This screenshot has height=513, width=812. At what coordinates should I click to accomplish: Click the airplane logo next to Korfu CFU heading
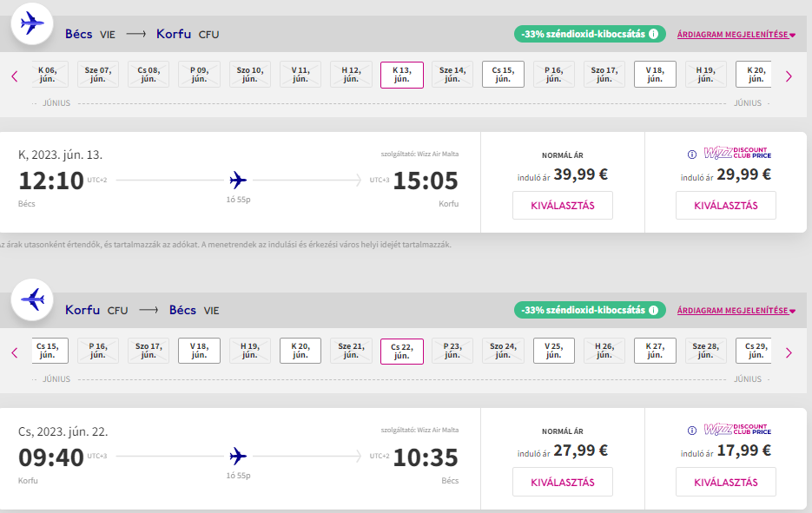[33, 300]
